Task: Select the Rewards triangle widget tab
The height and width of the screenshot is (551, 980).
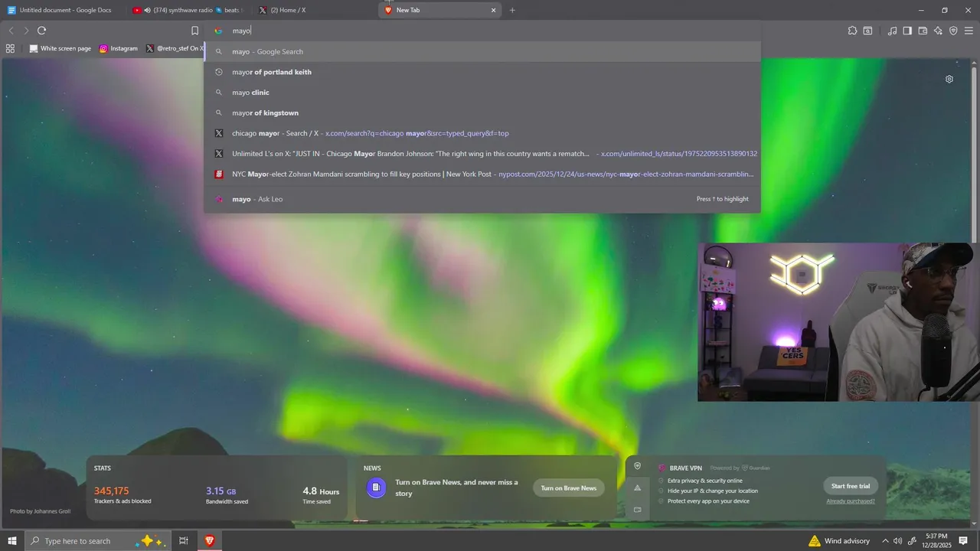Action: pyautogui.click(x=637, y=487)
